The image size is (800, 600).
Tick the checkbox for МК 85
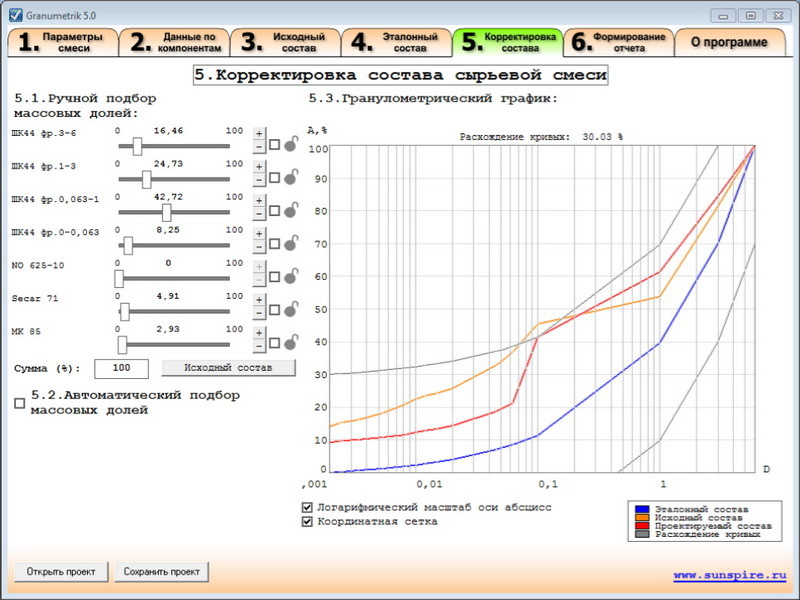click(274, 344)
